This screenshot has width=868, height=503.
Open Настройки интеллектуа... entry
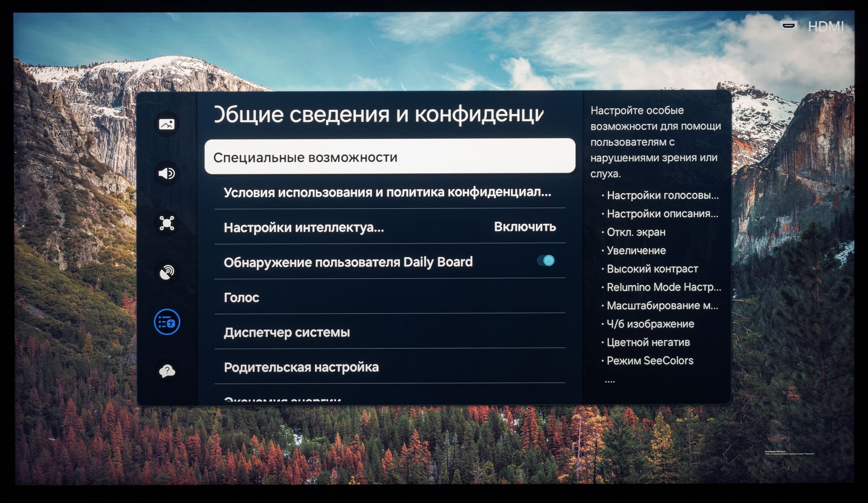(304, 228)
